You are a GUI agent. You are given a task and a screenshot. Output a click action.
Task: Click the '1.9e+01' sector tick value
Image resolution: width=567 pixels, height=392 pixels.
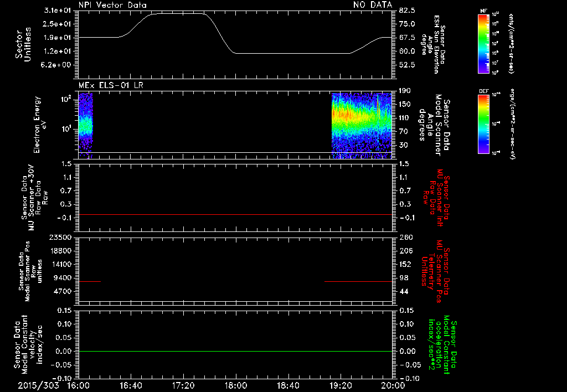click(x=58, y=38)
